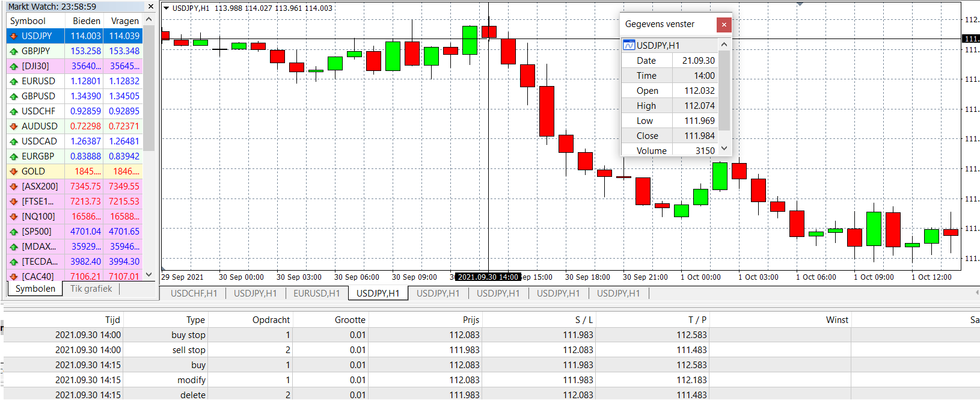The height and width of the screenshot is (400, 980).
Task: Click the Vragen column header
Action: [123, 21]
